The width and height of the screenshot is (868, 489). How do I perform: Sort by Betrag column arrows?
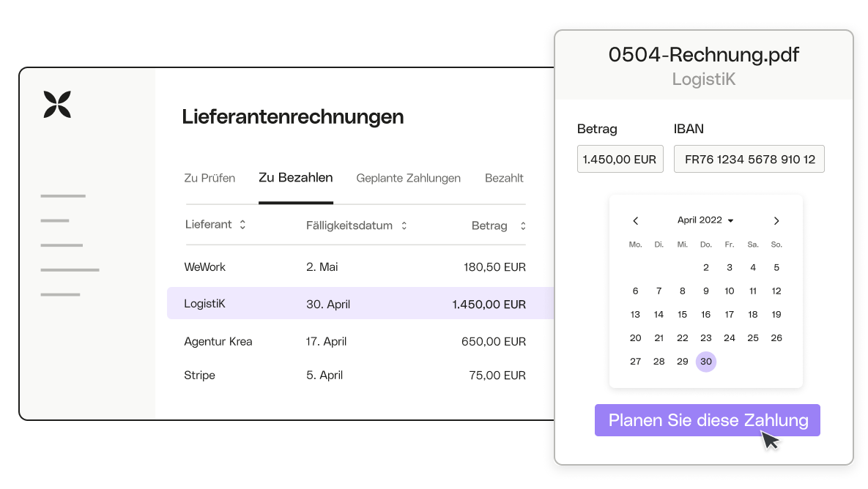[x=523, y=226]
